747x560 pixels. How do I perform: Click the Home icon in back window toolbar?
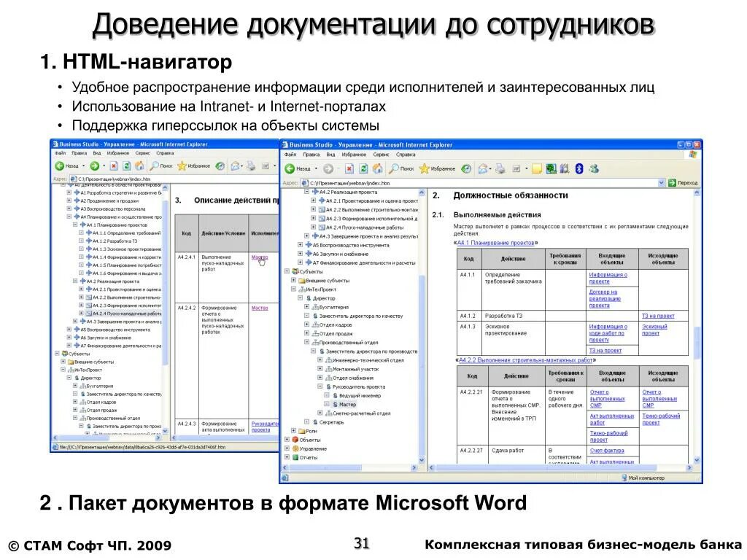coord(139,166)
